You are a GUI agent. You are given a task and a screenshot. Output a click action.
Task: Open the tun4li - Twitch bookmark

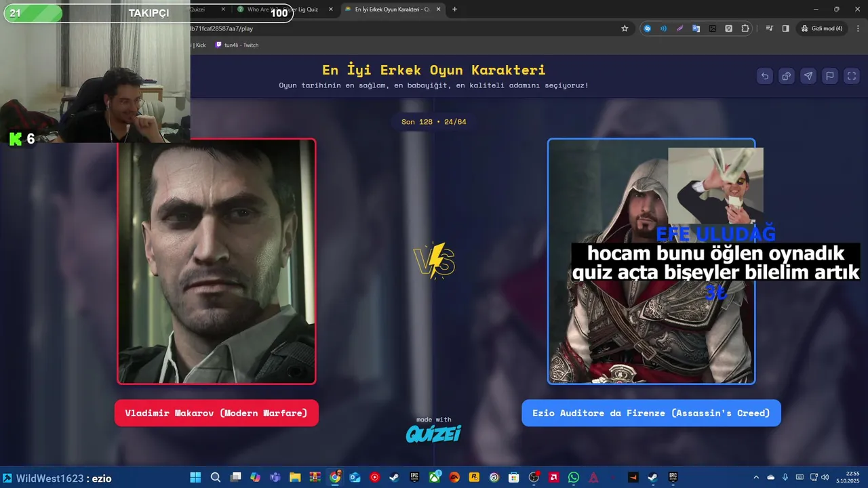click(237, 45)
